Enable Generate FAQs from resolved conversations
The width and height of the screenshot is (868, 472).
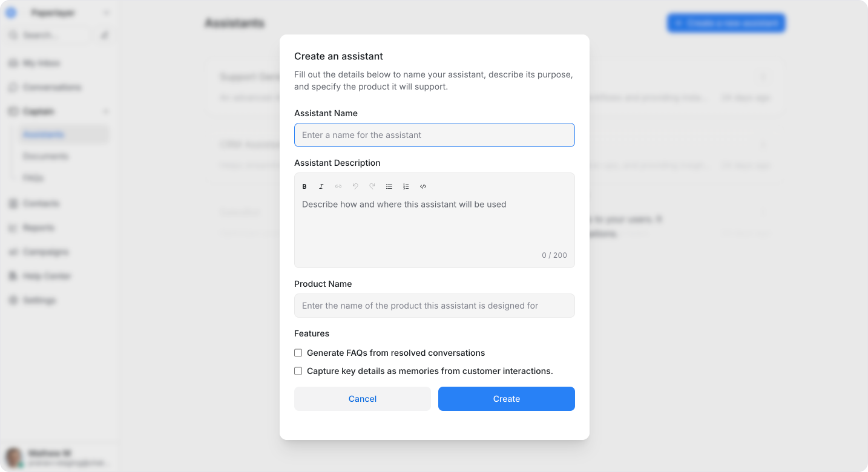[298, 353]
